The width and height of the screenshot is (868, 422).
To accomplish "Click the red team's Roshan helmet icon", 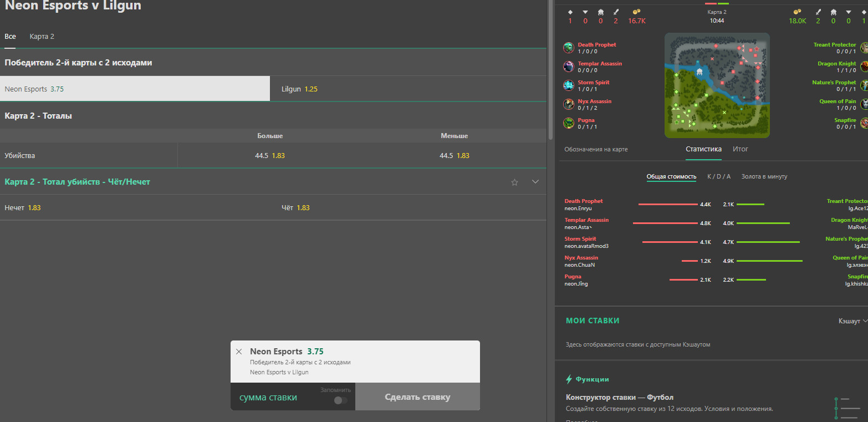I will click(x=601, y=12).
